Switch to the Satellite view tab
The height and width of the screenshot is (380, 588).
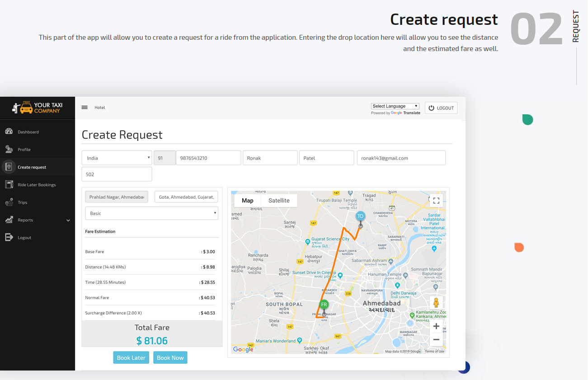coord(279,201)
